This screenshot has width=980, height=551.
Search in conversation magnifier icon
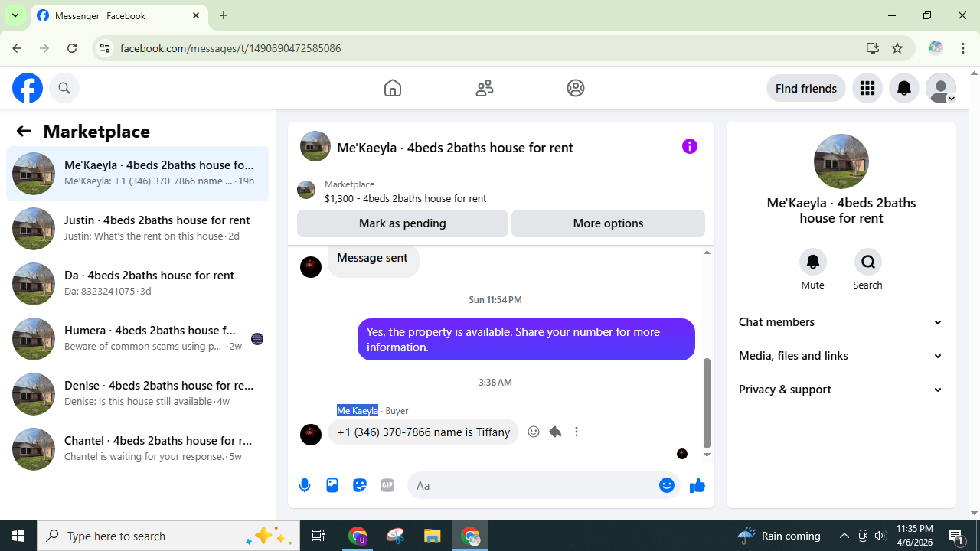(868, 262)
